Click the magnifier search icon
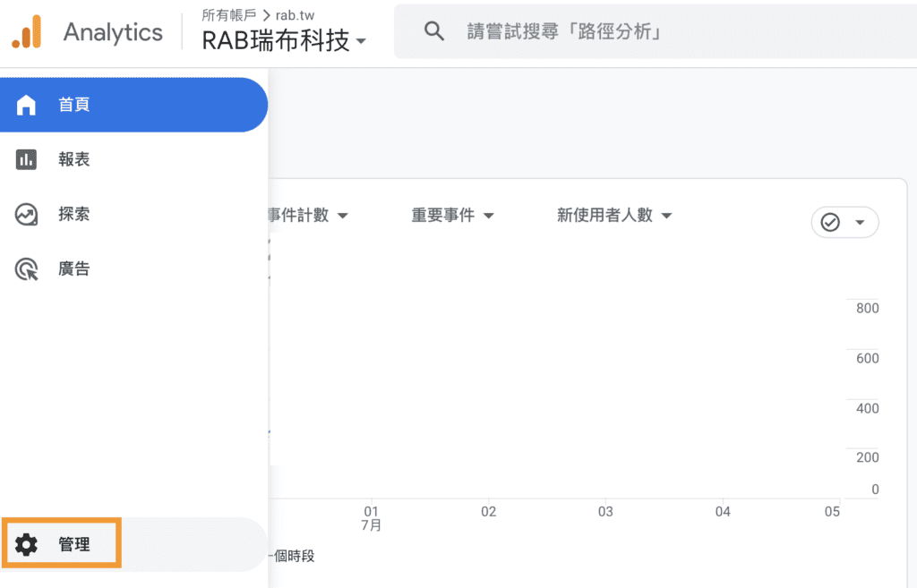 click(x=434, y=32)
